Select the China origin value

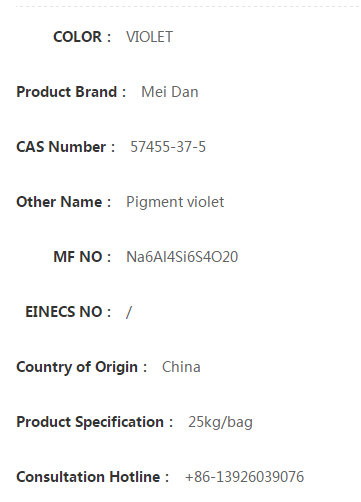(x=181, y=367)
